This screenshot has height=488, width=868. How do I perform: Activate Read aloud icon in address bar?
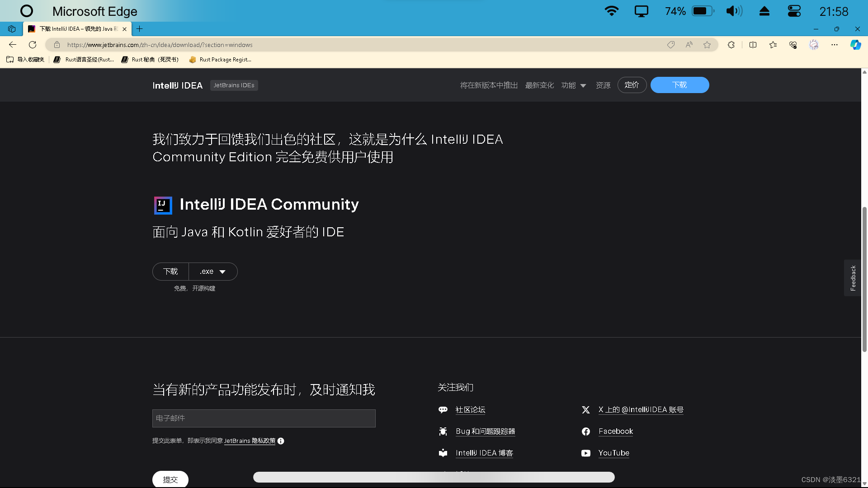[689, 45]
